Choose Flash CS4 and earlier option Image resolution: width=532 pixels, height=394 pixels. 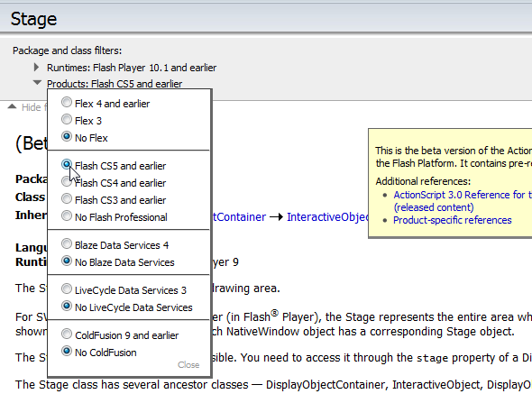tap(67, 181)
